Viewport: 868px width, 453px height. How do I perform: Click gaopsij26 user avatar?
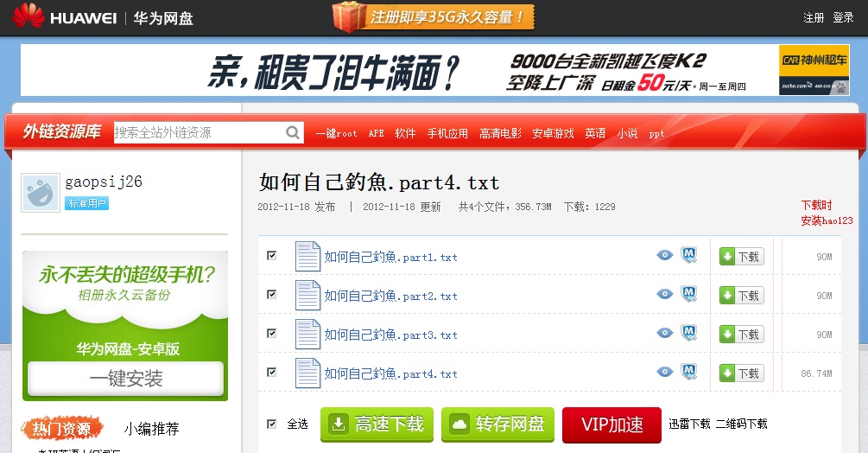pyautogui.click(x=41, y=192)
